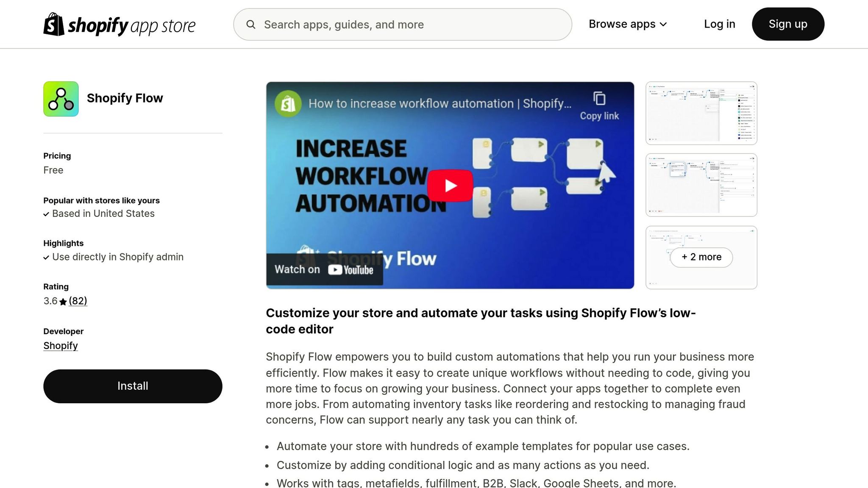Open the 82 reviews link
Viewport: 868px width, 488px height.
(x=78, y=301)
